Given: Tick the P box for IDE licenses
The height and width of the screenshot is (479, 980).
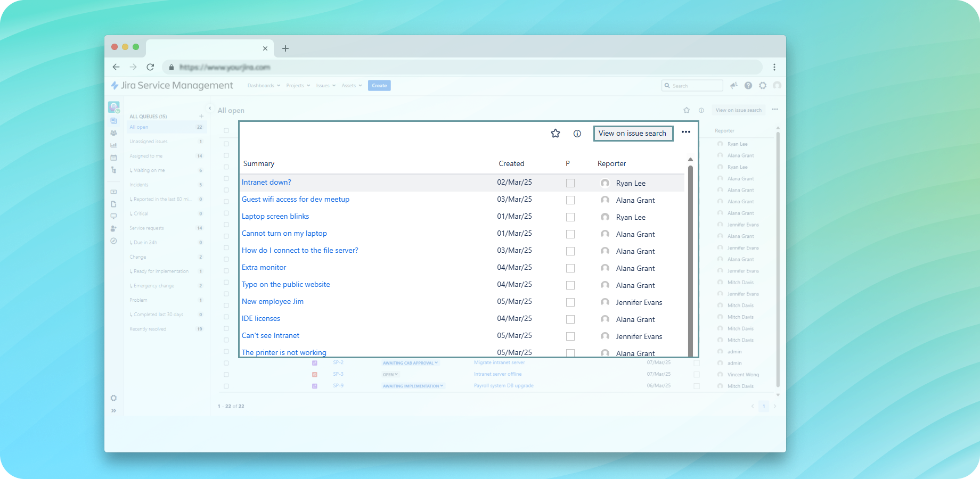Looking at the screenshot, I should [x=570, y=319].
